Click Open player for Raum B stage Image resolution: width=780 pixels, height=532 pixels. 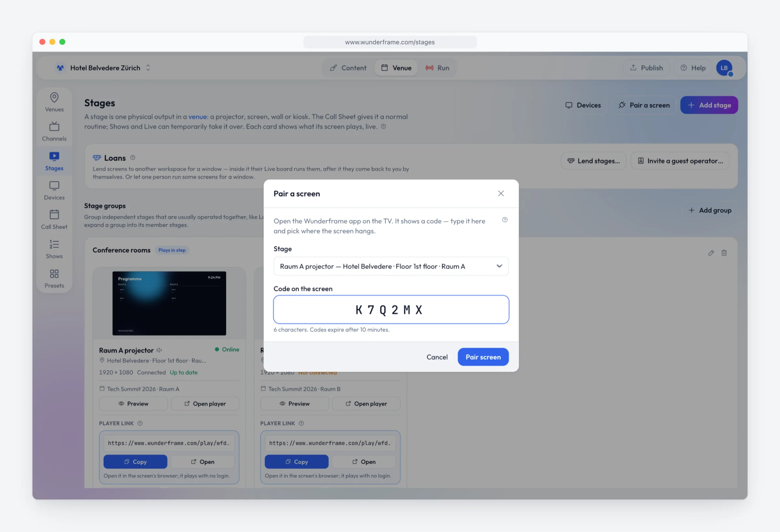pyautogui.click(x=366, y=404)
